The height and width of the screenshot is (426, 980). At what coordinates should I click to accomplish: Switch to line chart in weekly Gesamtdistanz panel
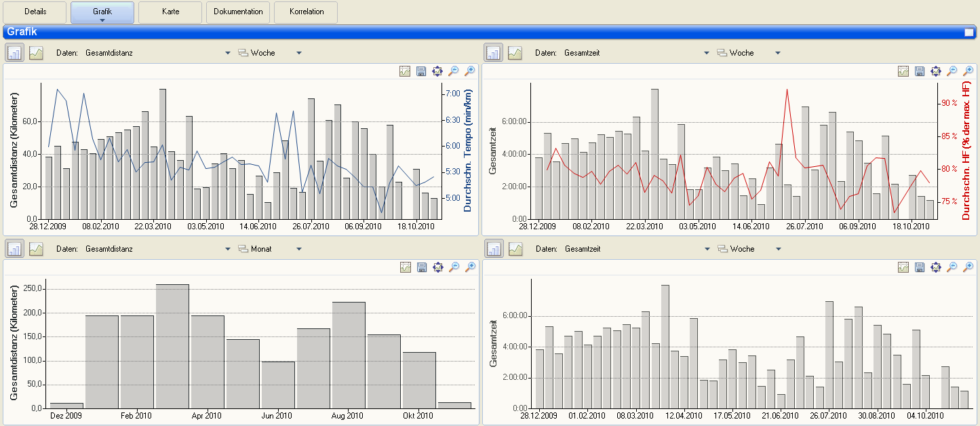pos(36,52)
